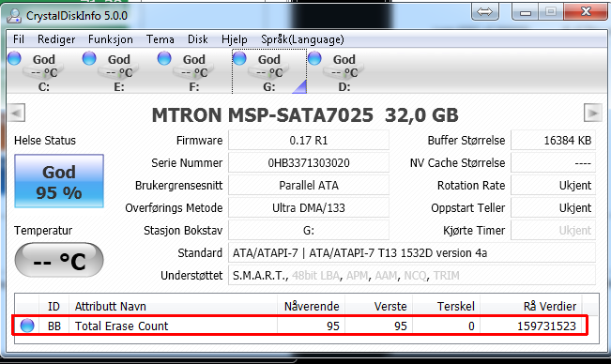The height and width of the screenshot is (364, 611).
Task: Click the raw value 159731523
Action: (546, 326)
